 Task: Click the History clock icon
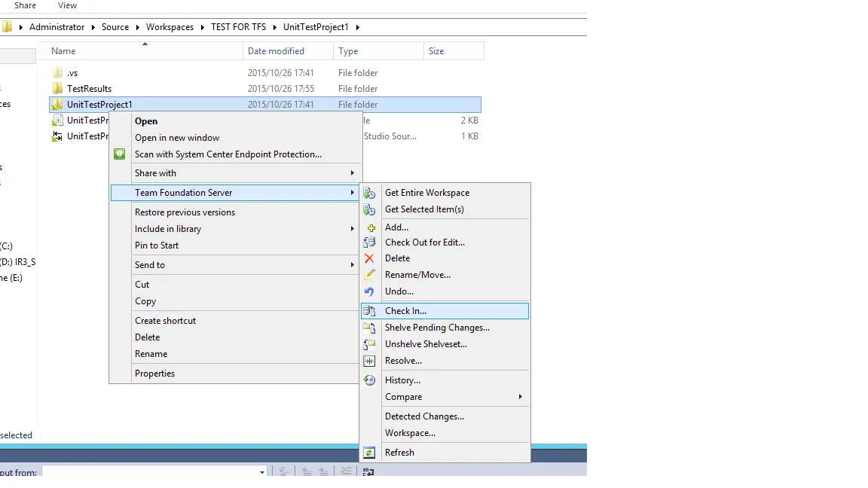pyautogui.click(x=369, y=380)
